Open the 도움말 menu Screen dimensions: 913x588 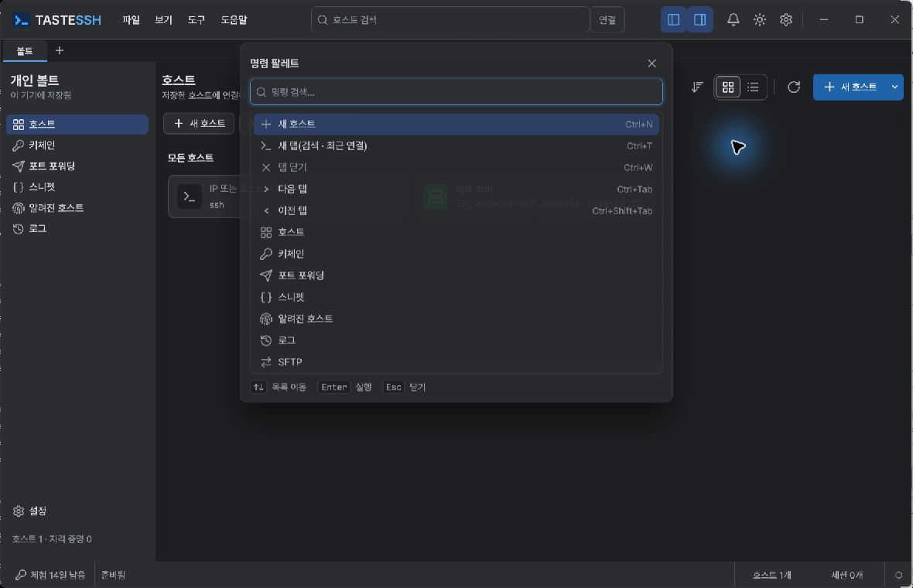(234, 20)
